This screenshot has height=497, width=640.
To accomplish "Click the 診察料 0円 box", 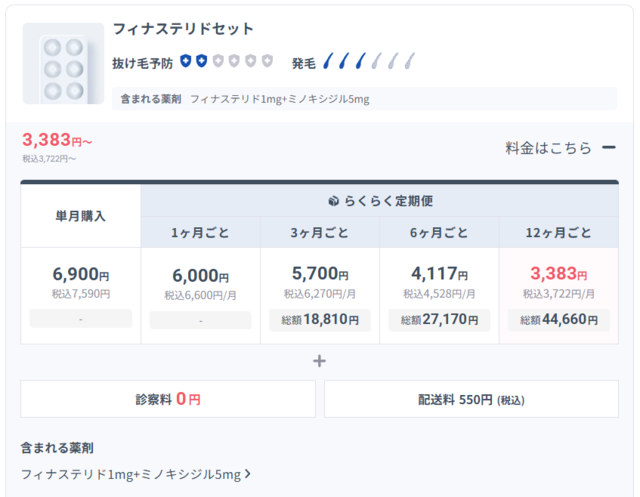I will tap(168, 399).
